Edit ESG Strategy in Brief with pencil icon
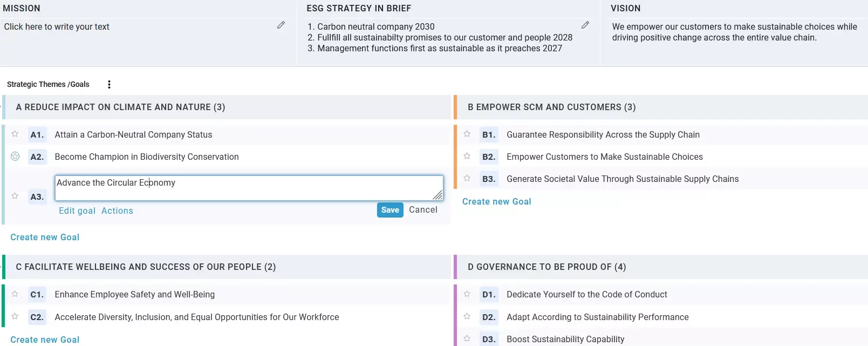This screenshot has width=868, height=346. 585,25
